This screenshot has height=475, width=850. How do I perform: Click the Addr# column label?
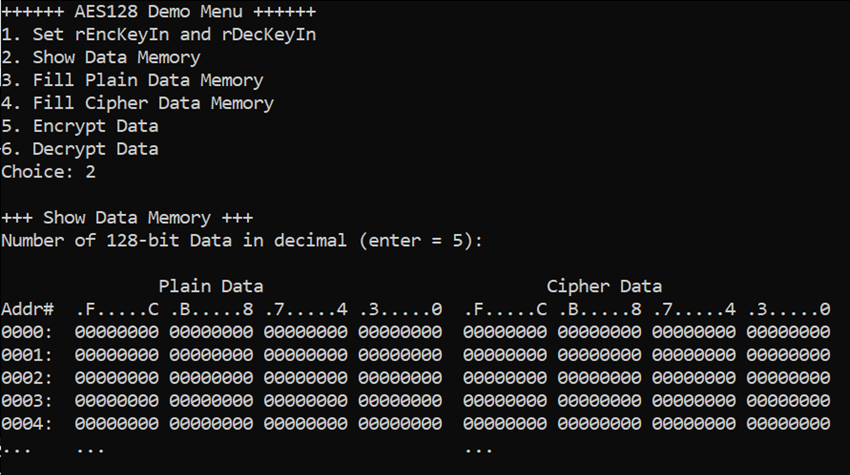[x=28, y=309]
